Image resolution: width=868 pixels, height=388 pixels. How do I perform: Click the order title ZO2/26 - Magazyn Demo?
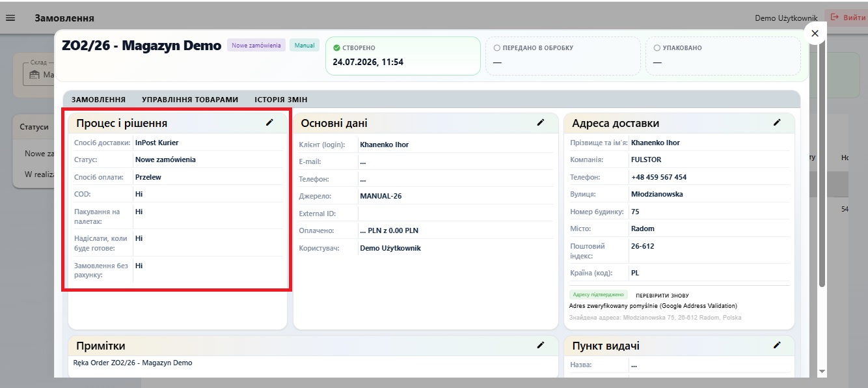point(141,46)
